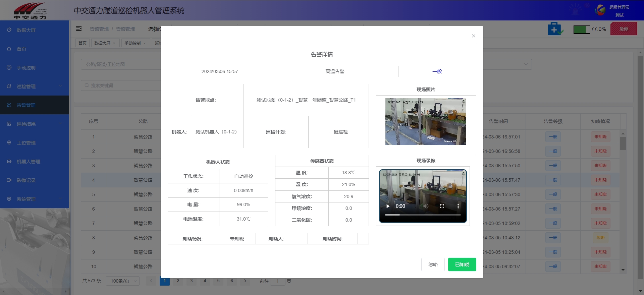
Task: Close the alarm details dialog
Action: (x=473, y=36)
